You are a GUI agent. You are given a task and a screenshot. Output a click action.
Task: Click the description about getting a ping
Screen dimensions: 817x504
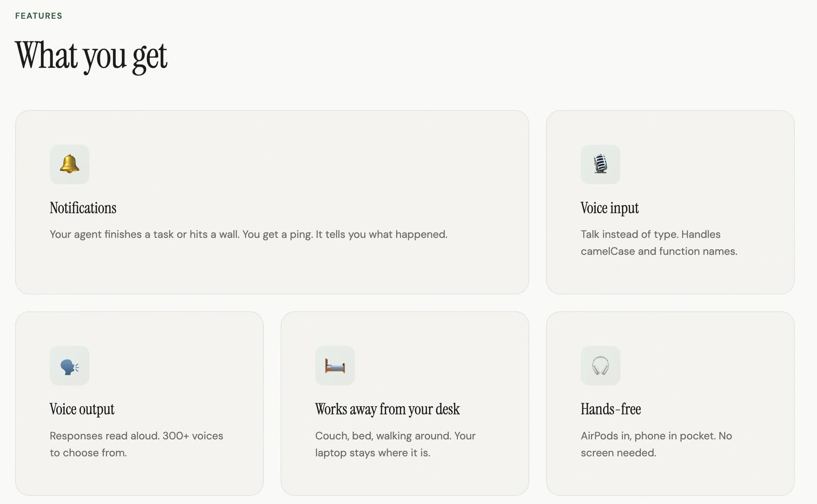click(x=249, y=234)
